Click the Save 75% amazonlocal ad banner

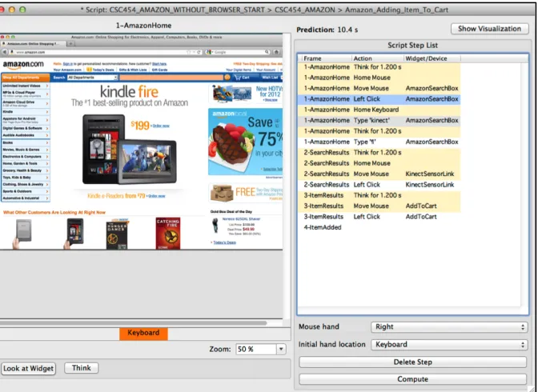point(245,142)
